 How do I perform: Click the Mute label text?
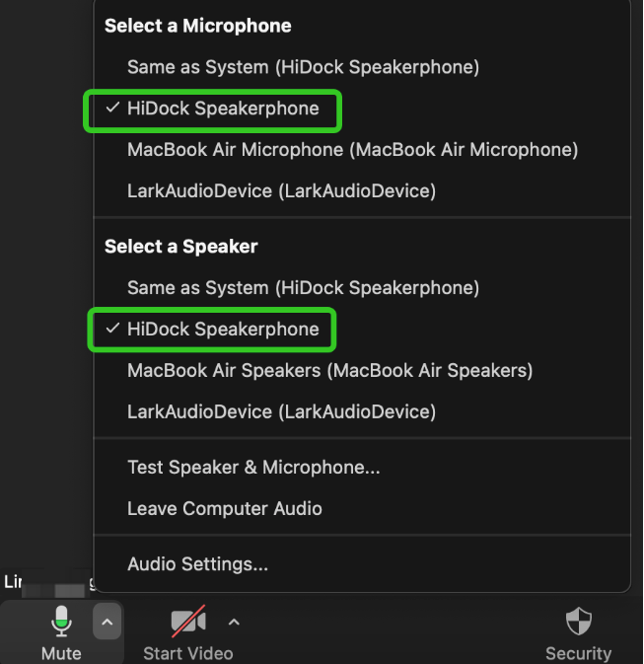(x=61, y=653)
